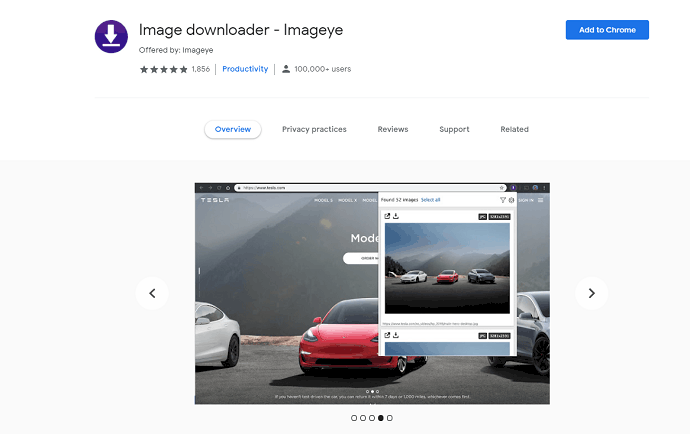
Task: Click open-in-new-tab icon above second image
Action: [x=387, y=335]
